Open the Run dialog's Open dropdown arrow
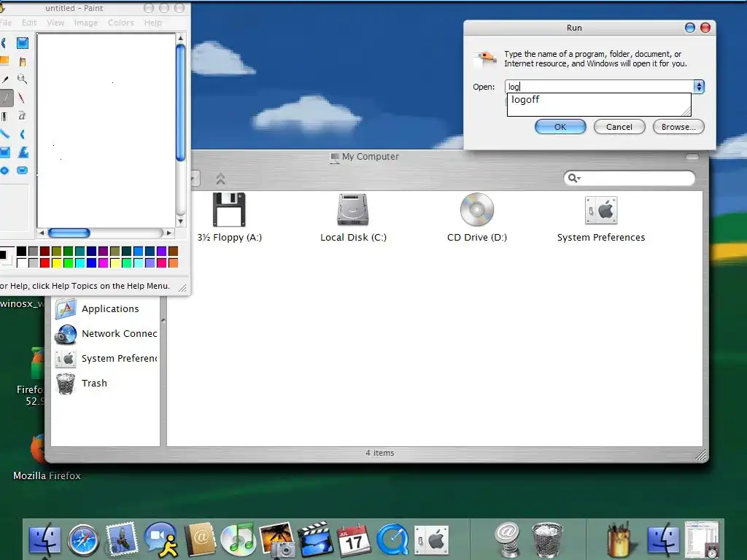Screen dimensions: 747x560 pos(699,87)
